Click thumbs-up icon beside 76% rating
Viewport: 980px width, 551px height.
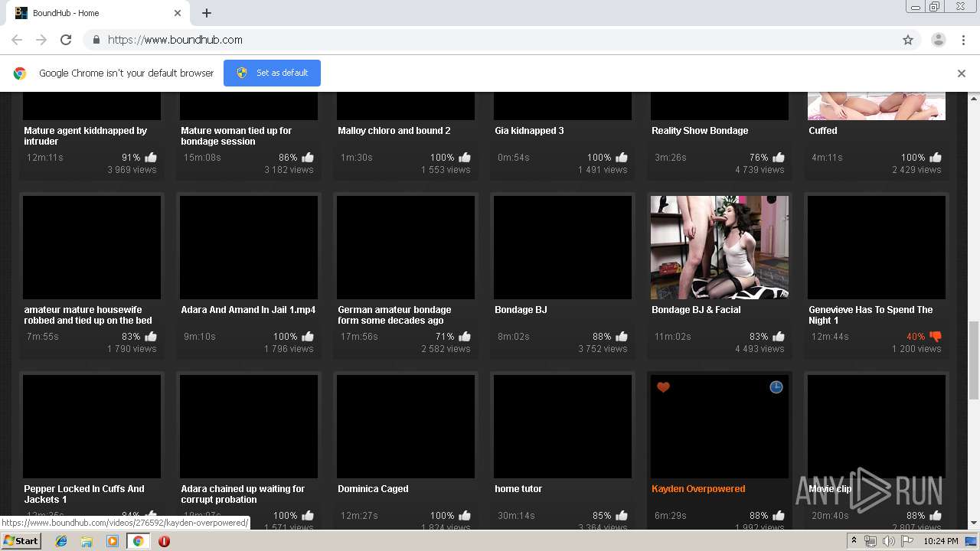(779, 158)
